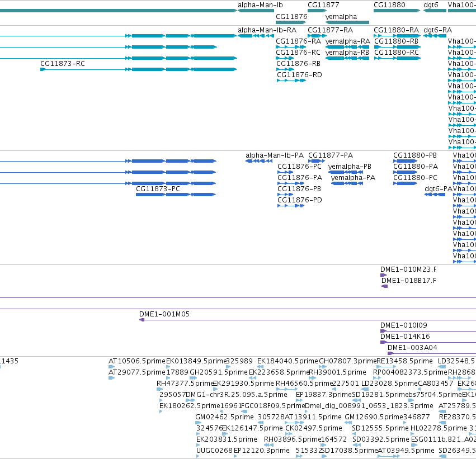Click protein yemalpha-PB label
Screen dimensions: 476x459
[x=350, y=167]
